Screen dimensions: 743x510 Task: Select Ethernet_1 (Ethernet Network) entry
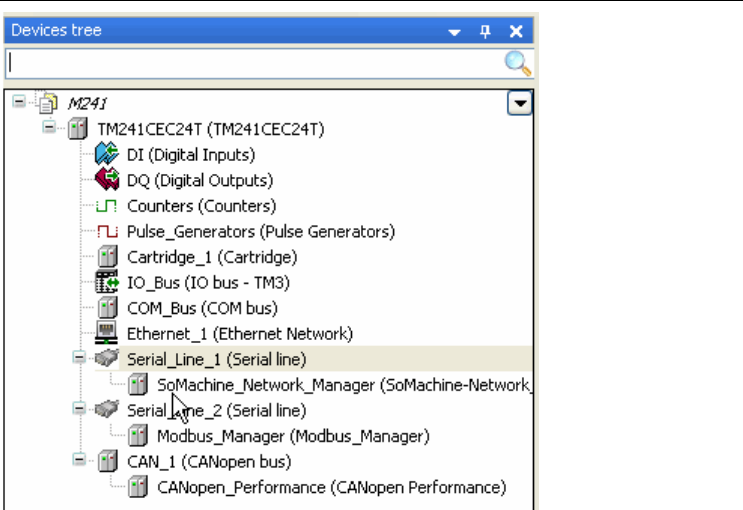240,334
